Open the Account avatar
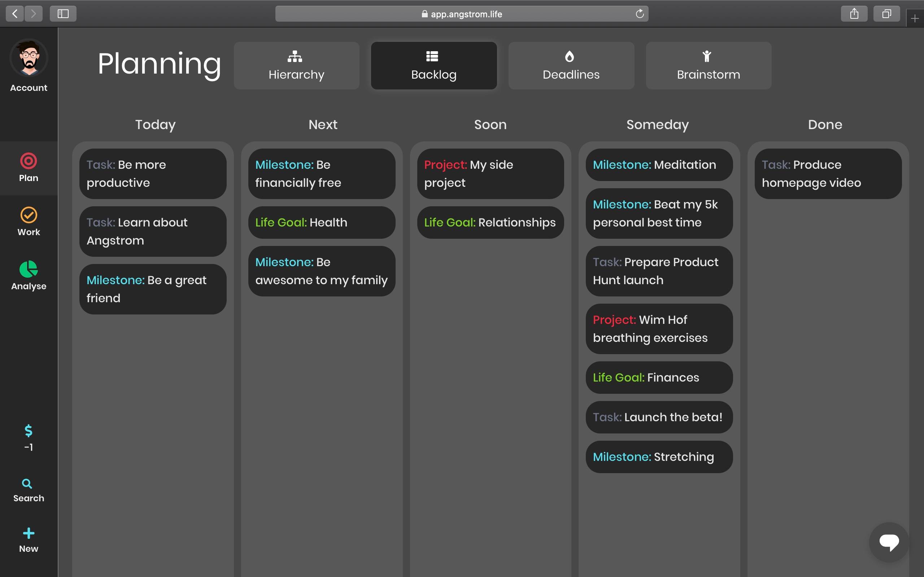The image size is (924, 577). (28, 58)
